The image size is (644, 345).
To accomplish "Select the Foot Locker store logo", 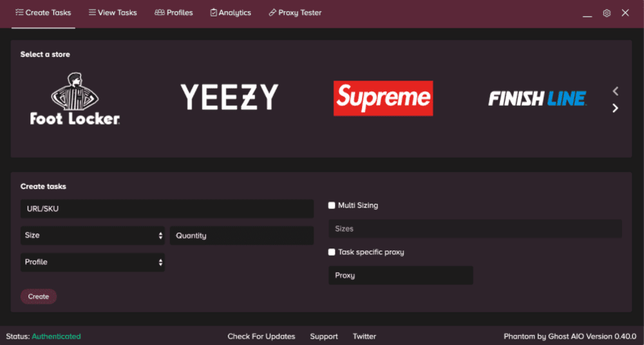I will coord(75,99).
